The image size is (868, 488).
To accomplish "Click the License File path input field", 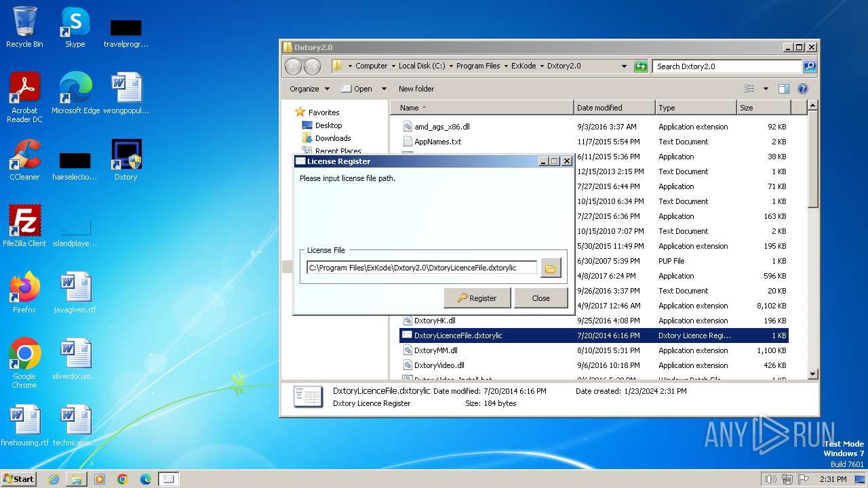I will [x=421, y=268].
